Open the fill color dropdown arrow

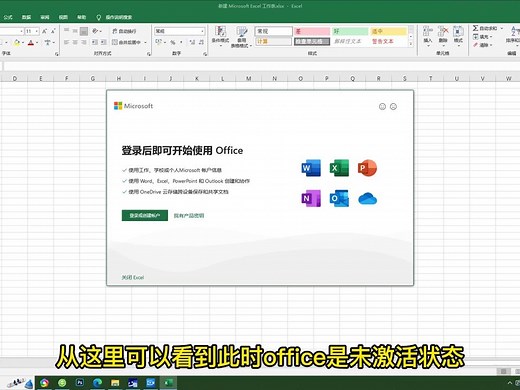[x=22, y=43]
